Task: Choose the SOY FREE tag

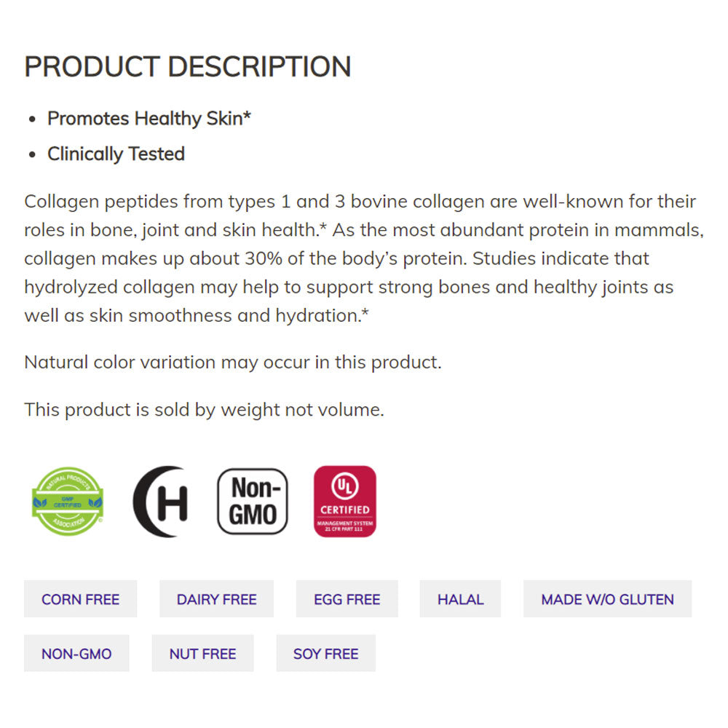Action: pyautogui.click(x=325, y=653)
